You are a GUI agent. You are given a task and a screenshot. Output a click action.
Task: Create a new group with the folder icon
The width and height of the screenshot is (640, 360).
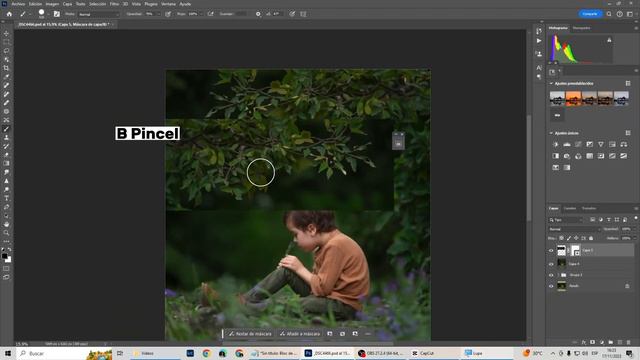pos(611,342)
